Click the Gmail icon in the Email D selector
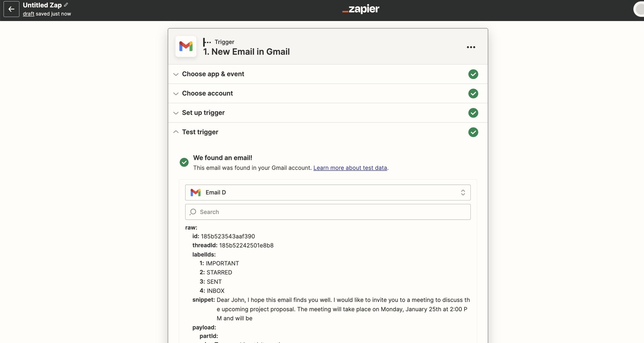The image size is (644, 343). point(196,192)
